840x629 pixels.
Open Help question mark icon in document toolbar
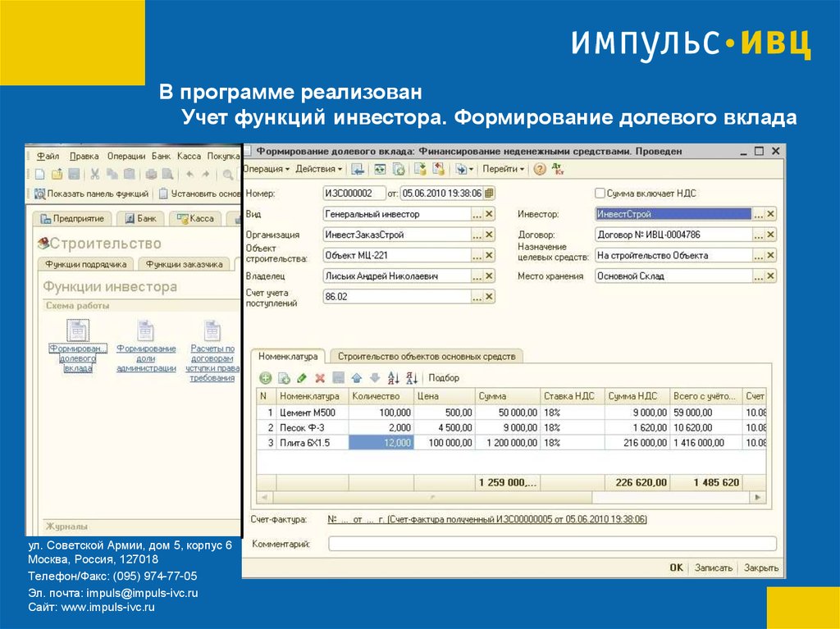click(x=540, y=169)
